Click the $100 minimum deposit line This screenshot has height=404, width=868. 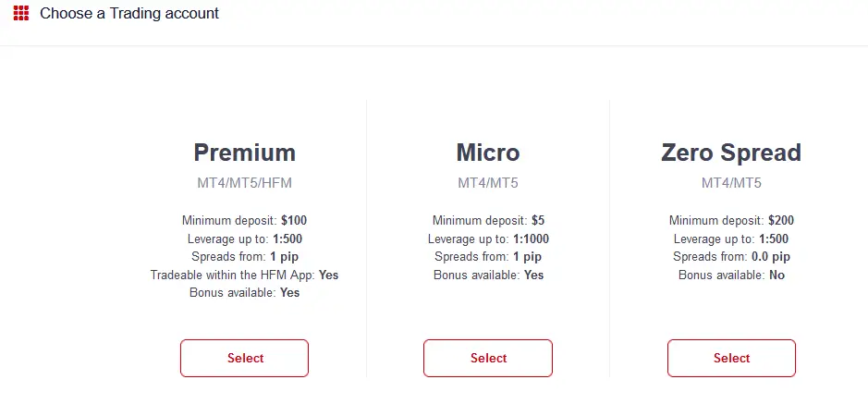[x=244, y=221]
